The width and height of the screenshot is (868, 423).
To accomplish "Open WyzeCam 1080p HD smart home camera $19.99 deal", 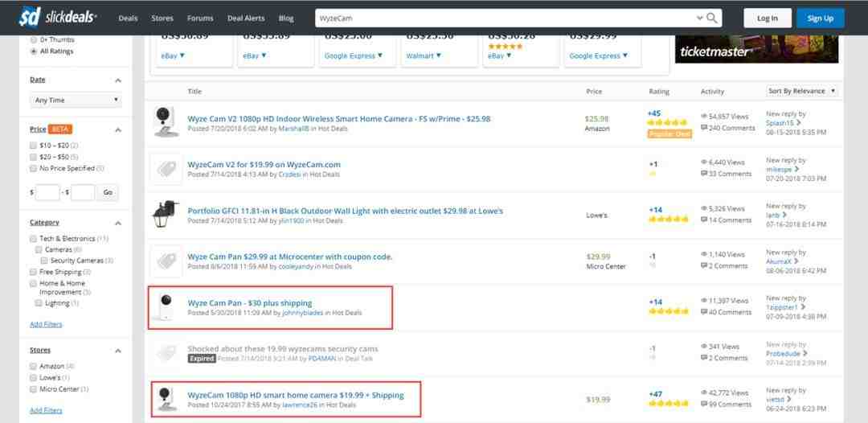I will (296, 396).
